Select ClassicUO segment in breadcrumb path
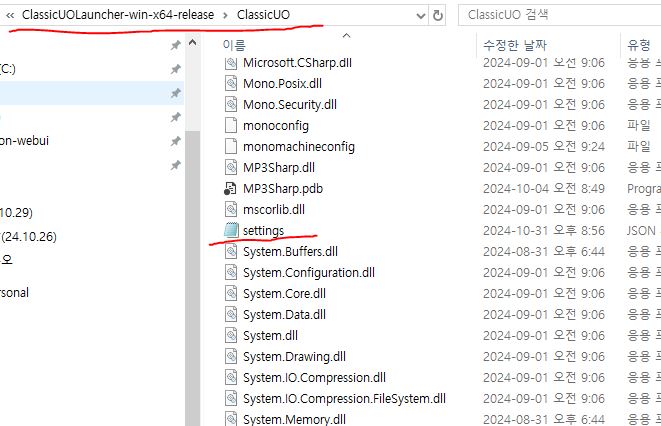 coord(263,15)
